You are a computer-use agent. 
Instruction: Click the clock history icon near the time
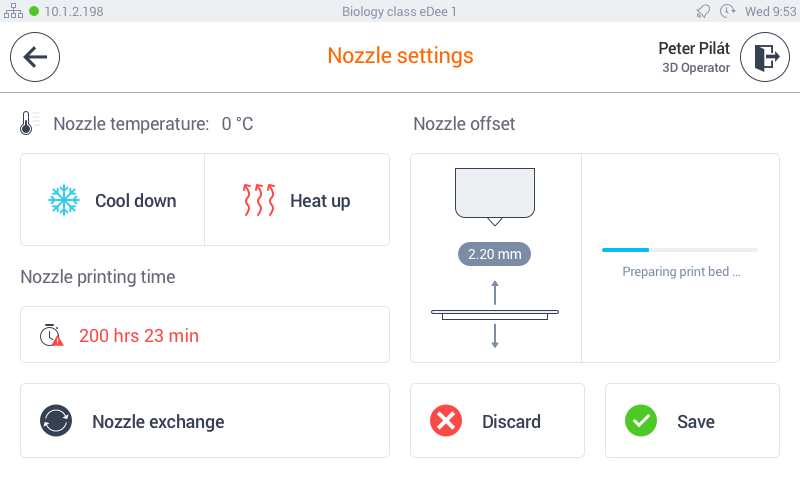pos(728,11)
